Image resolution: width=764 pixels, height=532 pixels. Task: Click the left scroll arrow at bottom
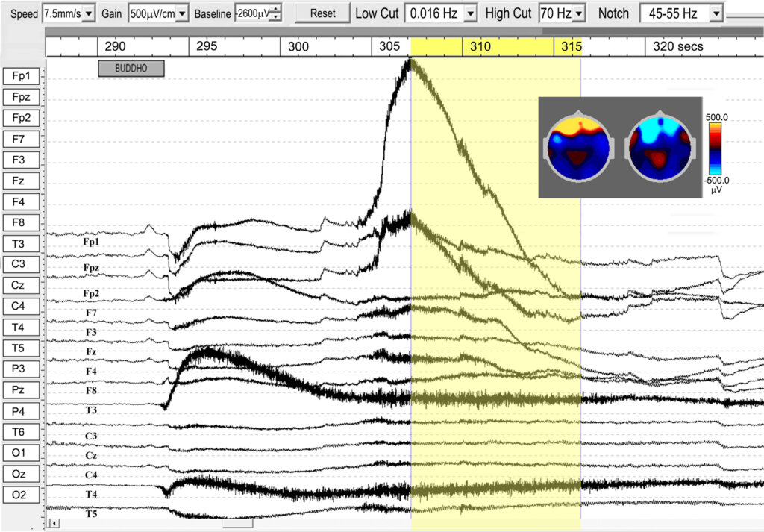[x=54, y=523]
